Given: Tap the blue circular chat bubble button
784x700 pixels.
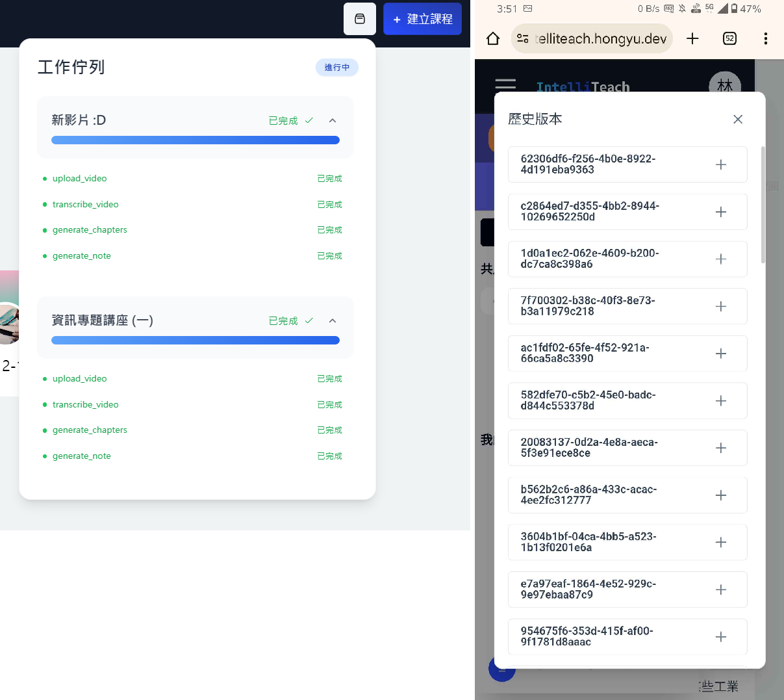Looking at the screenshot, I should (502, 668).
